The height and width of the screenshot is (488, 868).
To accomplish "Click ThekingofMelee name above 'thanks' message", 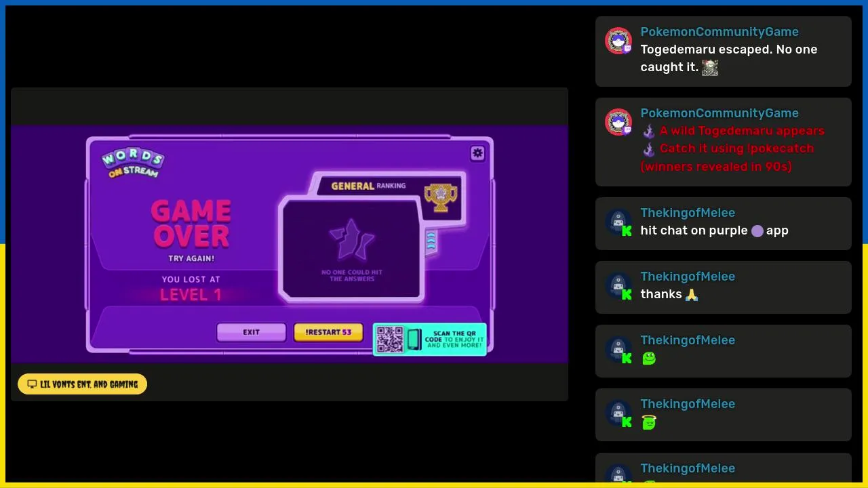I will click(688, 277).
